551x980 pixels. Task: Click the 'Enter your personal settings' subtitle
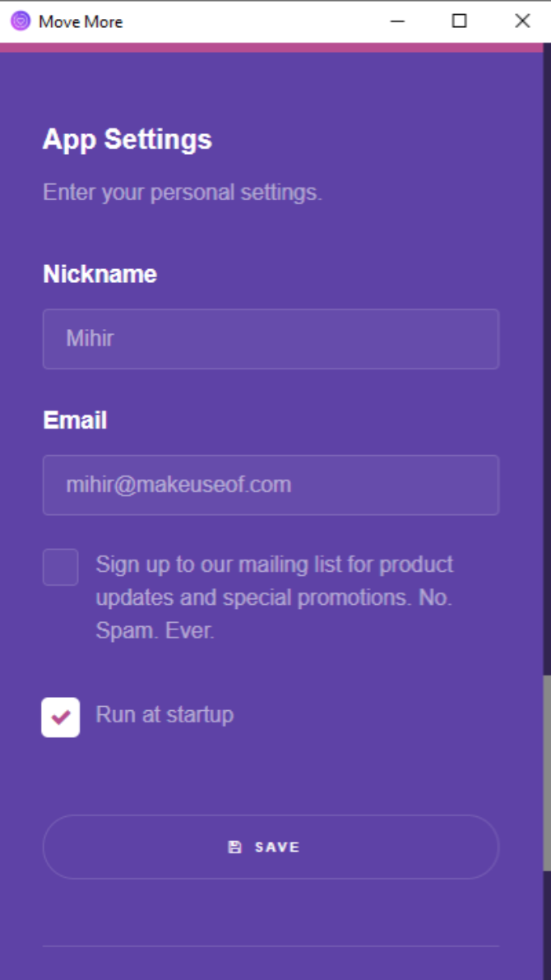tap(182, 193)
